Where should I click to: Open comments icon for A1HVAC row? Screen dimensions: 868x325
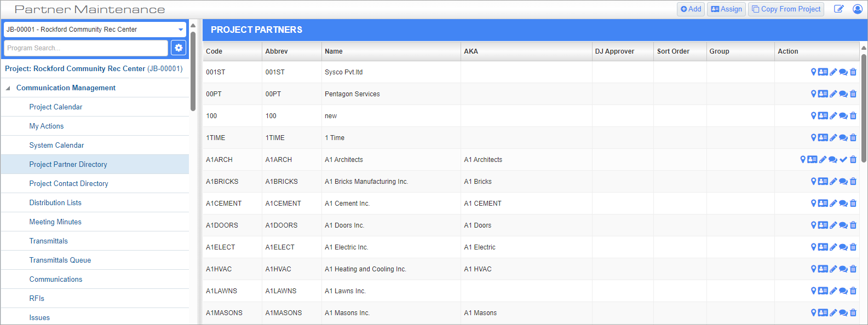pos(843,269)
